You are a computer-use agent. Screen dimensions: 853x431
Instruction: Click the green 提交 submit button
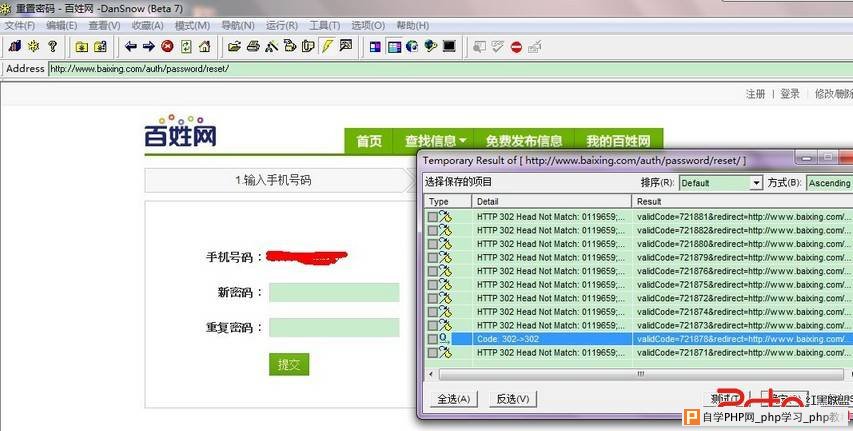click(289, 364)
